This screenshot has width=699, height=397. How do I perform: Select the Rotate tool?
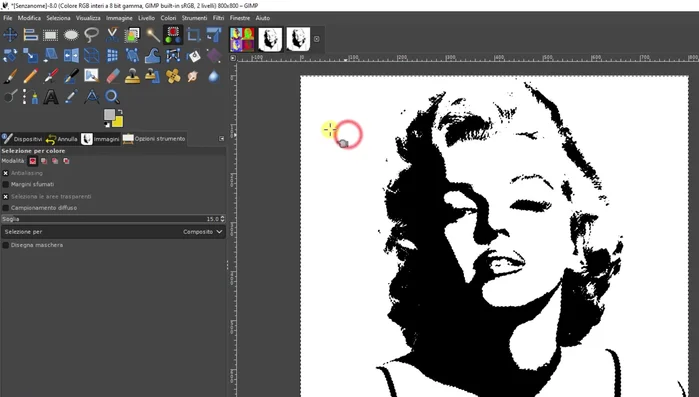[x=10, y=56]
